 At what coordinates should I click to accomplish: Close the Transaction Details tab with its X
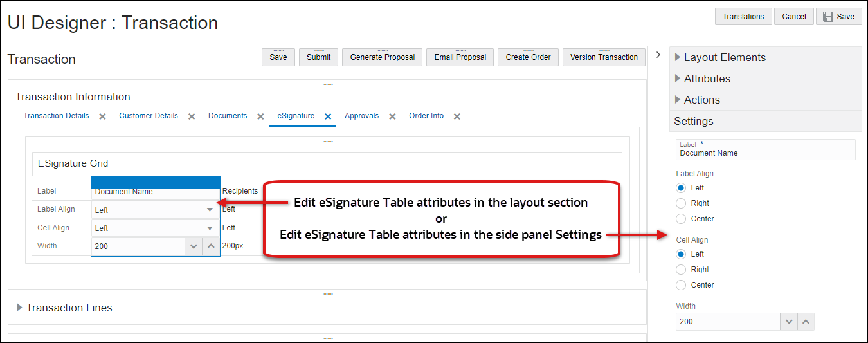coord(102,116)
